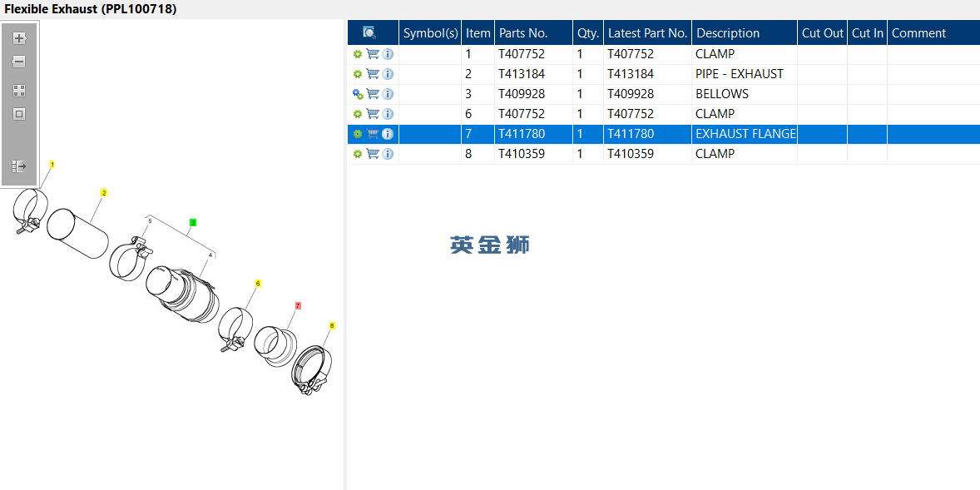Image resolution: width=980 pixels, height=490 pixels.
Task: Click T409928 in the Latest Part No. column
Action: click(x=631, y=94)
